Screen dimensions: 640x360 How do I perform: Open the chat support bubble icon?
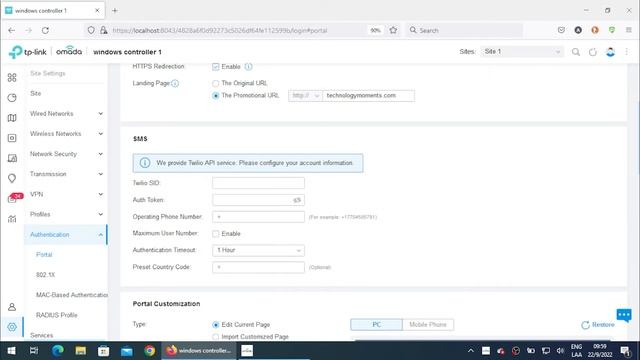(623, 315)
